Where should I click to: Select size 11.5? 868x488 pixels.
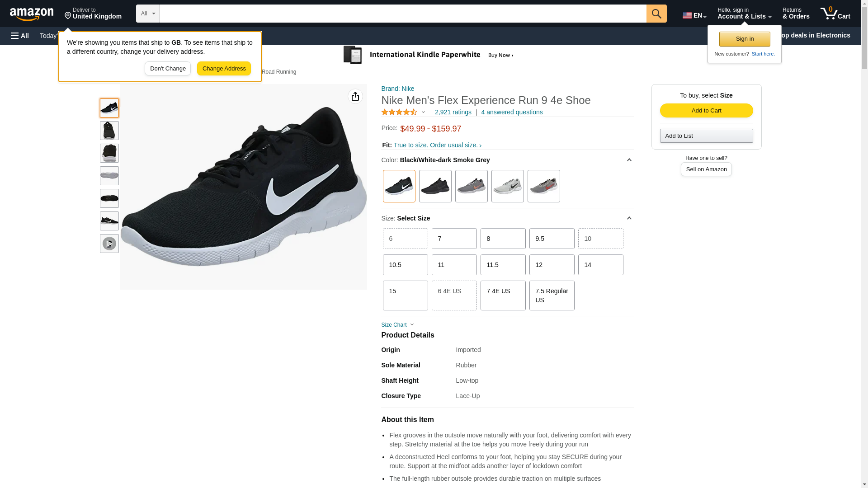pos(502,265)
